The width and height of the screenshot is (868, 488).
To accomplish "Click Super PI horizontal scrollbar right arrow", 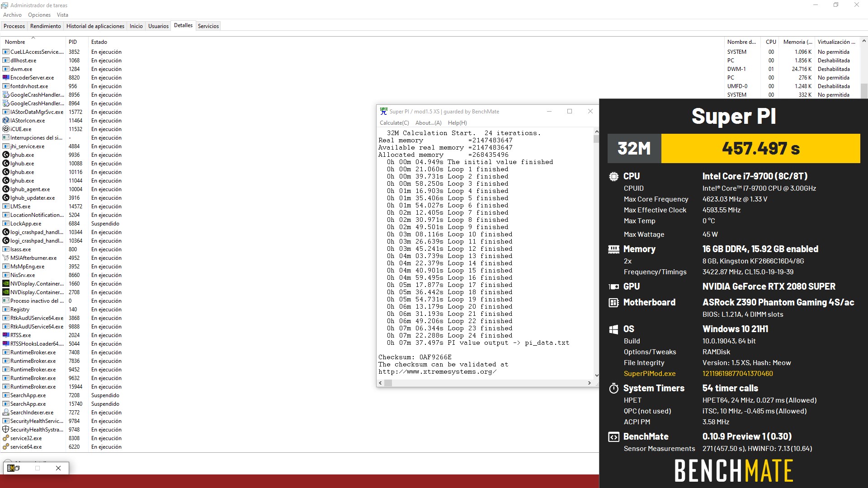I will coord(589,383).
